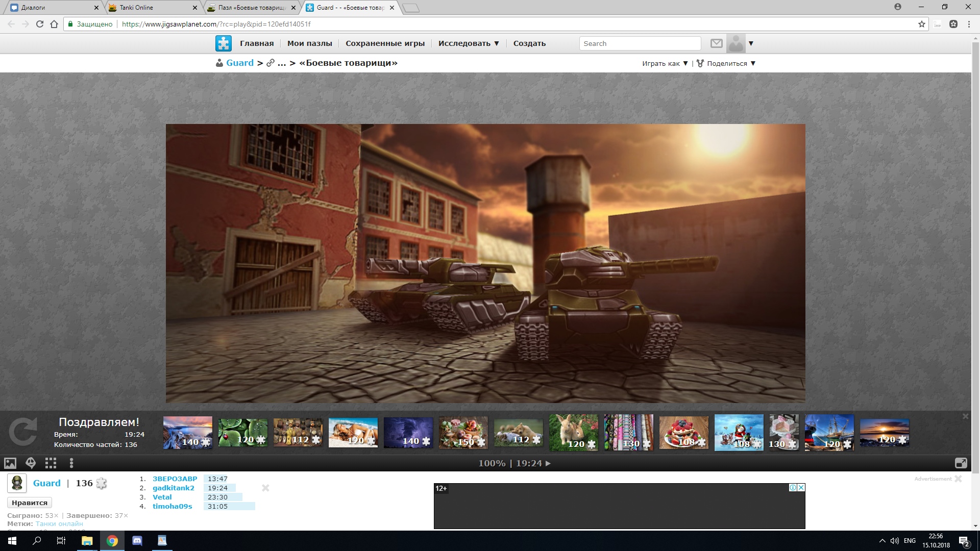Go to Мои пазлы
980x551 pixels.
pyautogui.click(x=310, y=43)
